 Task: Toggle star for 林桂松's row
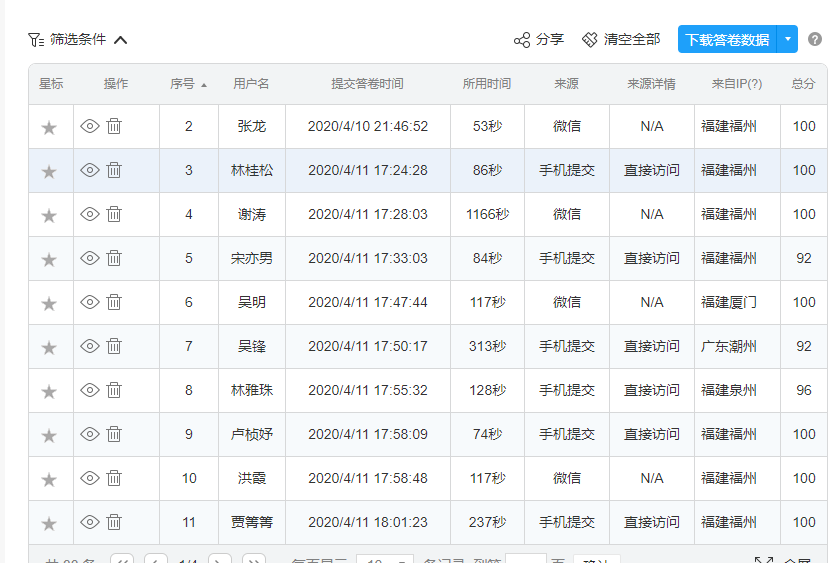(49, 172)
